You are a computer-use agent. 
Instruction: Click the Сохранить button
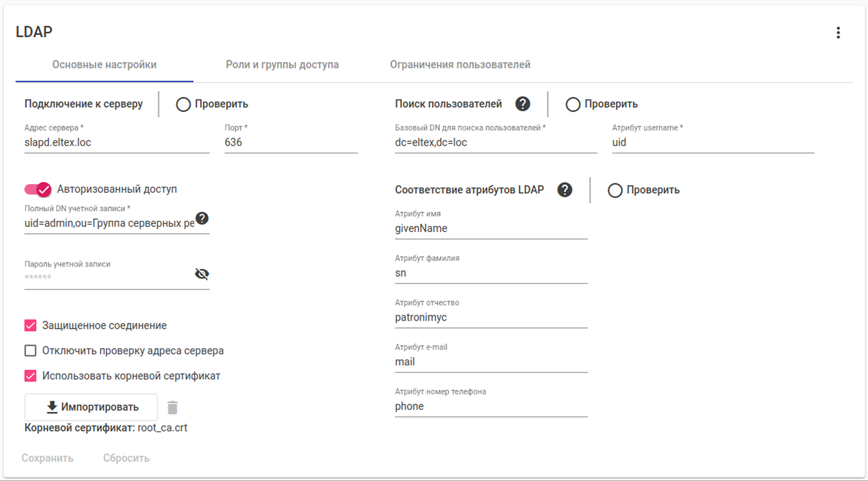(47, 458)
